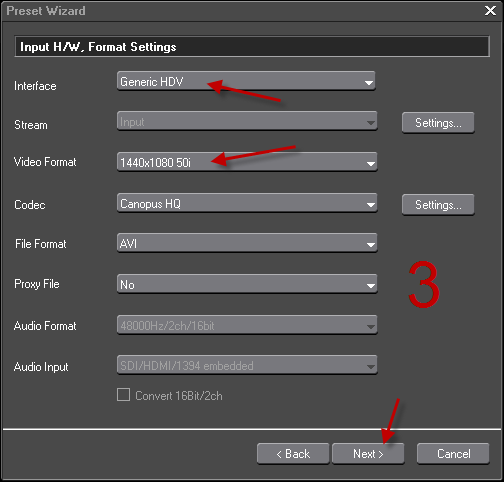Click the Interface dropdown arrow
The image size is (504, 482).
point(369,82)
